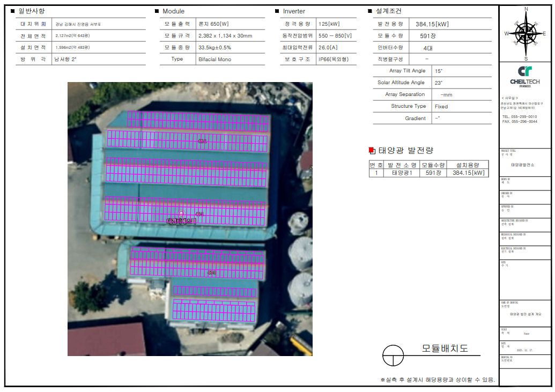Click the 125[kW] 정격용량 value cell
The width and height of the screenshot is (555, 392).
[329, 24]
